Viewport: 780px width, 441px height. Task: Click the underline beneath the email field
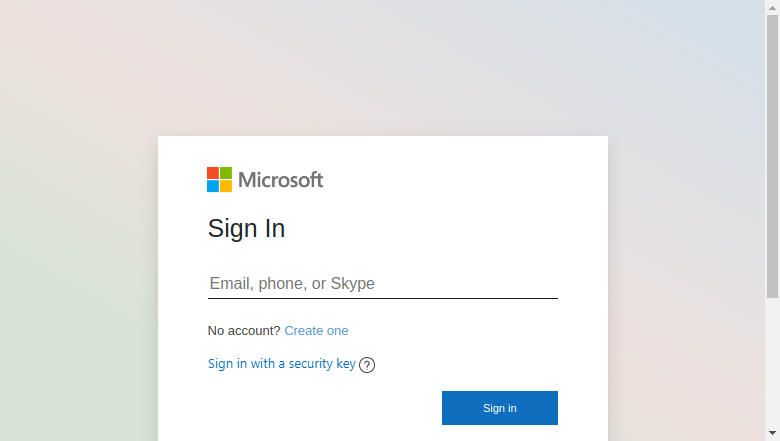coord(383,298)
